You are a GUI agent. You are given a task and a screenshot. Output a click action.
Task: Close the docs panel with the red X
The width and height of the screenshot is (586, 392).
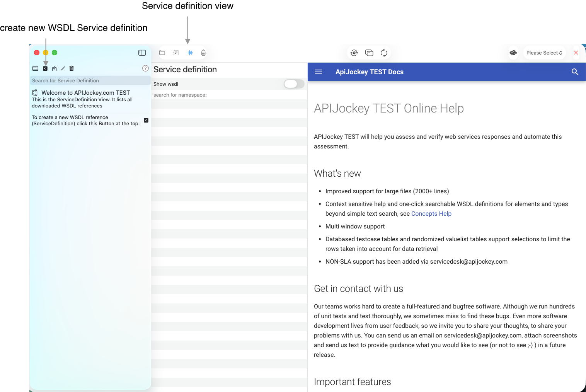(x=576, y=53)
